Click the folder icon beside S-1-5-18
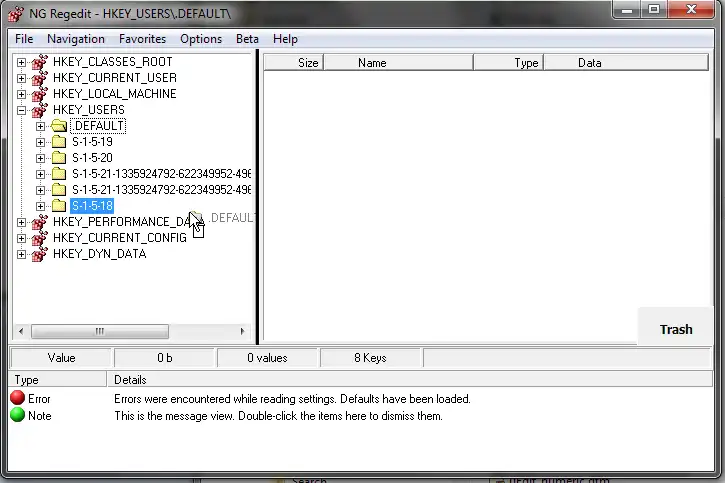The width and height of the screenshot is (725, 483). tap(59, 206)
